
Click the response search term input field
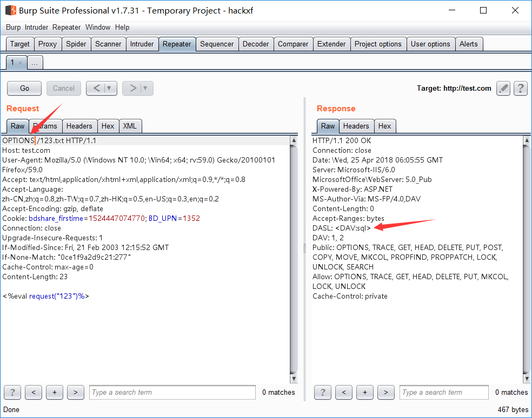[x=444, y=392]
